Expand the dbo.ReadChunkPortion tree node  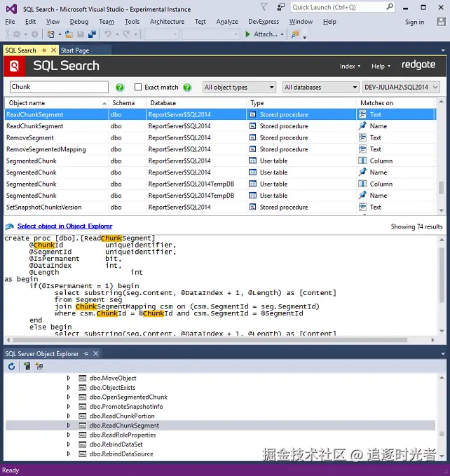click(x=69, y=416)
